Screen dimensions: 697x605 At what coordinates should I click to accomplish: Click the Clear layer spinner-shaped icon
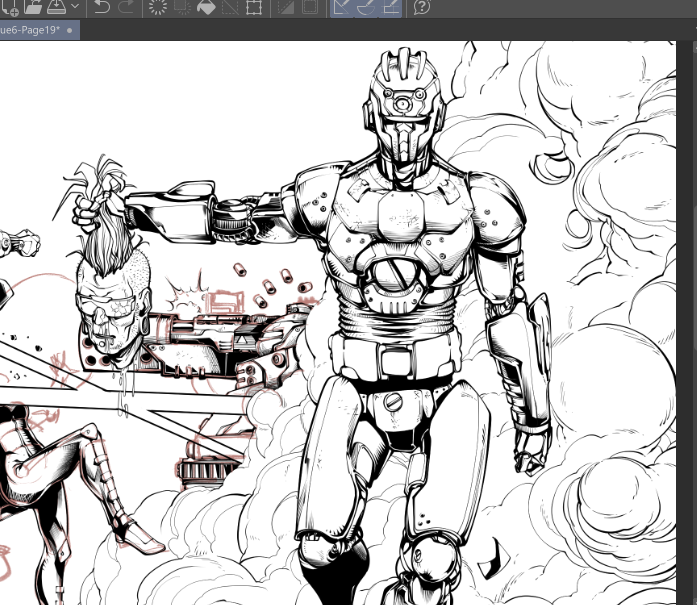click(x=158, y=6)
